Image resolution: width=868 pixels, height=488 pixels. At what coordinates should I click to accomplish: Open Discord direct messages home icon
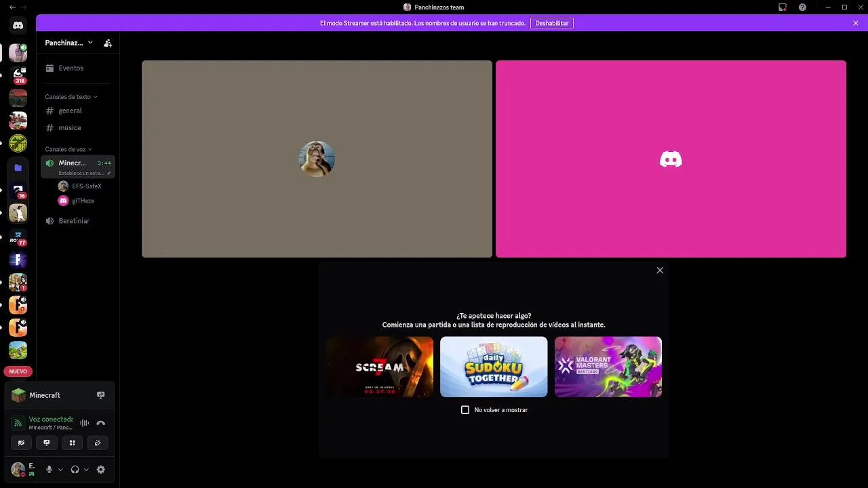click(18, 25)
